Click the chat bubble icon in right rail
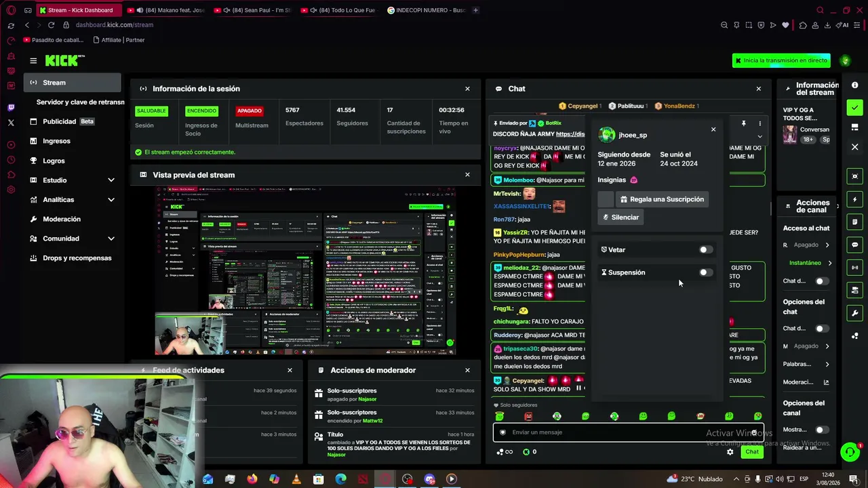 pos(854,245)
